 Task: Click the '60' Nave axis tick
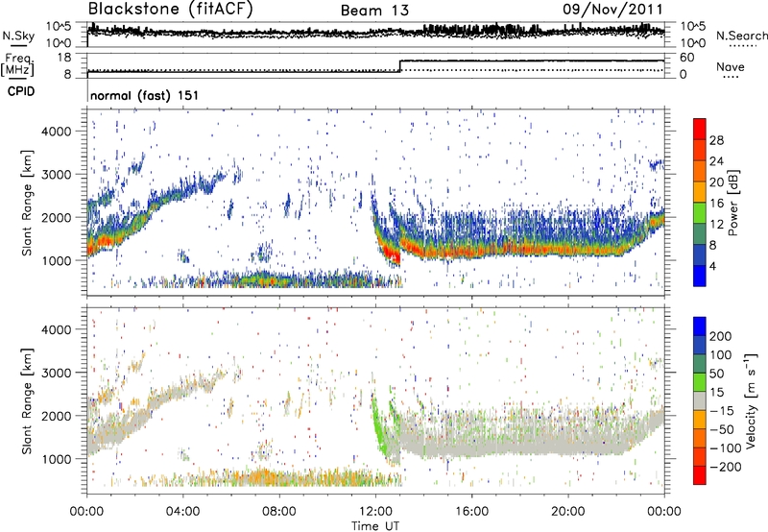[x=686, y=58]
